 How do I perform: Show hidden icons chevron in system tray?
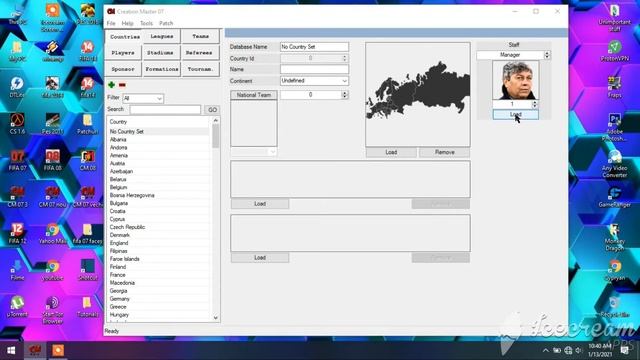(546, 350)
